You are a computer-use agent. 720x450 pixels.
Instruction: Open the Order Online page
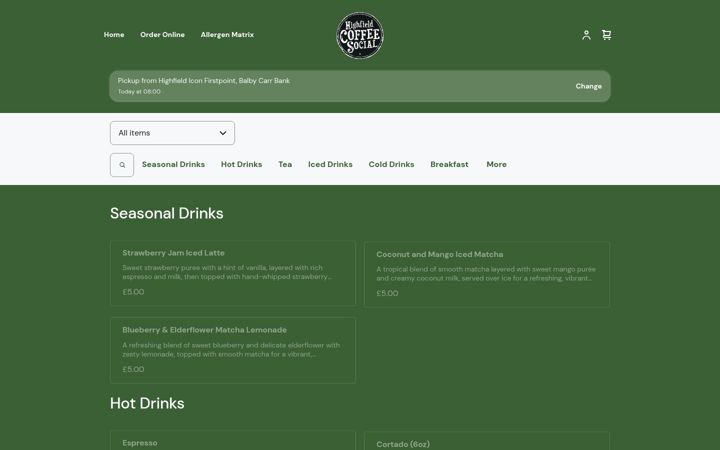(163, 34)
